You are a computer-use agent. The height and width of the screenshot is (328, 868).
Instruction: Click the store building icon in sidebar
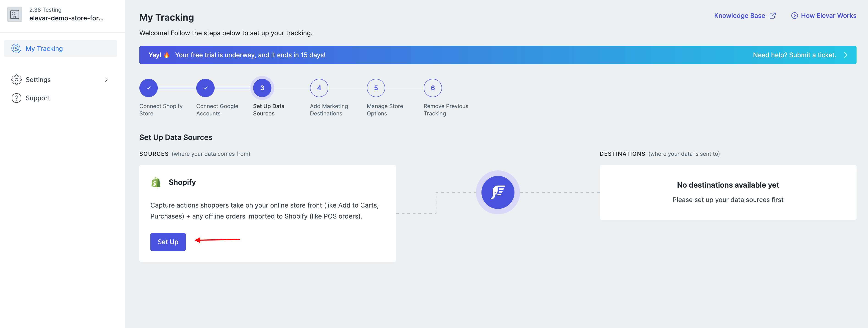pos(14,14)
